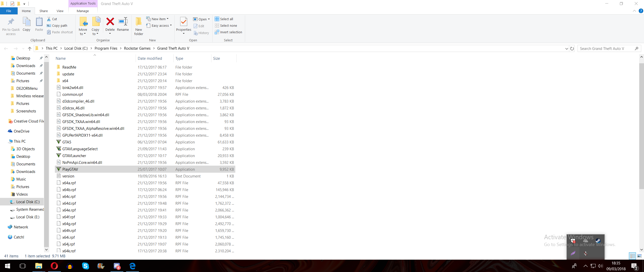Select the GTA5 application file
The height and width of the screenshot is (272, 644).
(145, 142)
